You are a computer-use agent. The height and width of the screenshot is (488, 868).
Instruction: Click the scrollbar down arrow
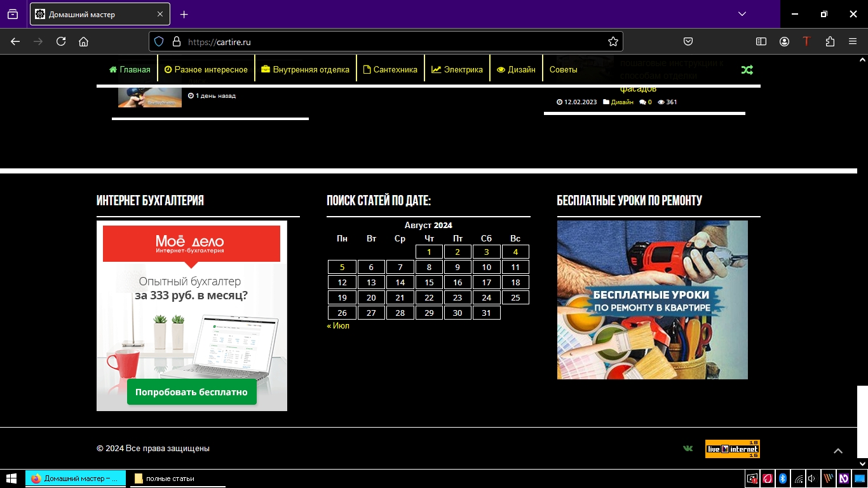tap(862, 463)
